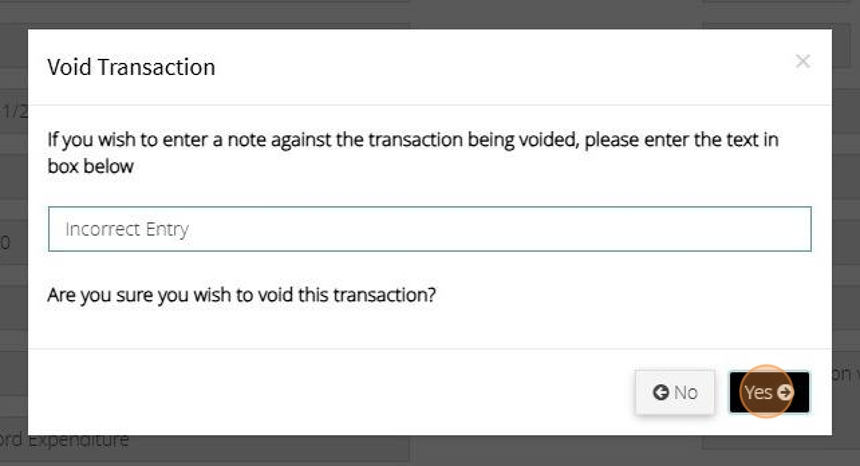
Task: Cancel by pressing the No button
Action: (675, 392)
